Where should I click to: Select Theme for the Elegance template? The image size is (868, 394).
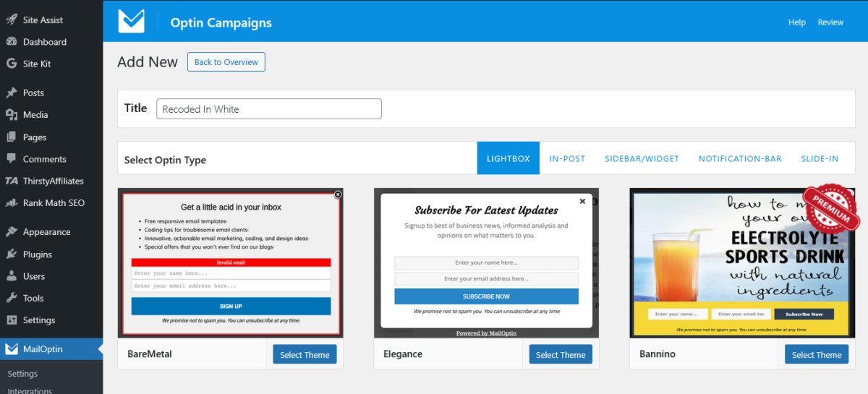coord(561,354)
